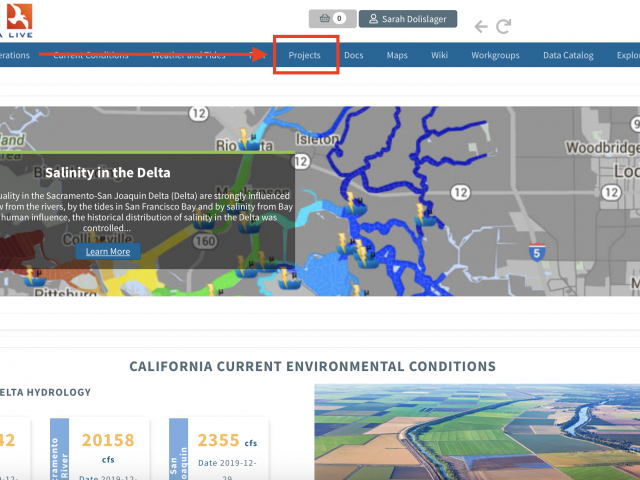Viewport: 640px width, 480px height.
Task: Click California Current Environmental Conditions heading
Action: click(x=313, y=366)
